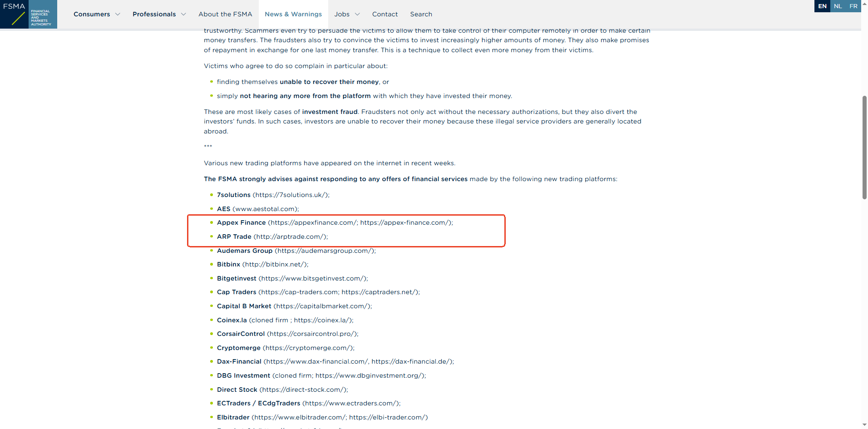Click the sentence "Various new trading platforms have appeared"

330,163
